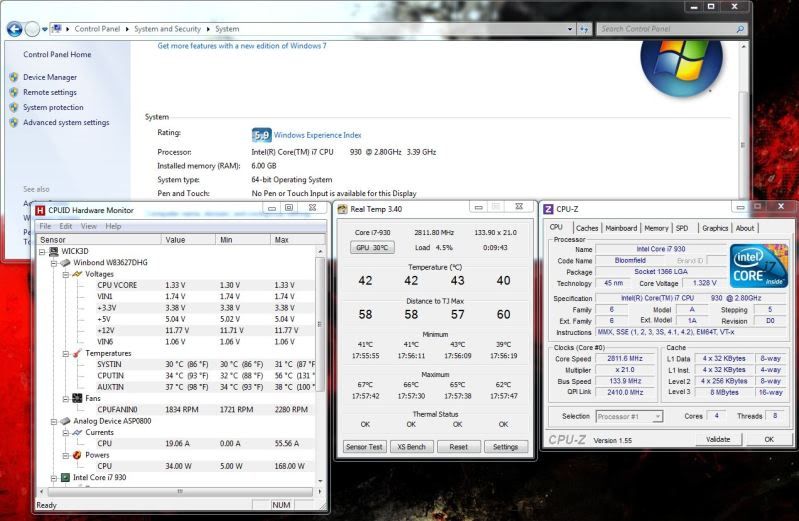Screen dimensions: 799x521
Task: Click the Intel Core i7 logo in CPU-Z
Action: click(758, 266)
